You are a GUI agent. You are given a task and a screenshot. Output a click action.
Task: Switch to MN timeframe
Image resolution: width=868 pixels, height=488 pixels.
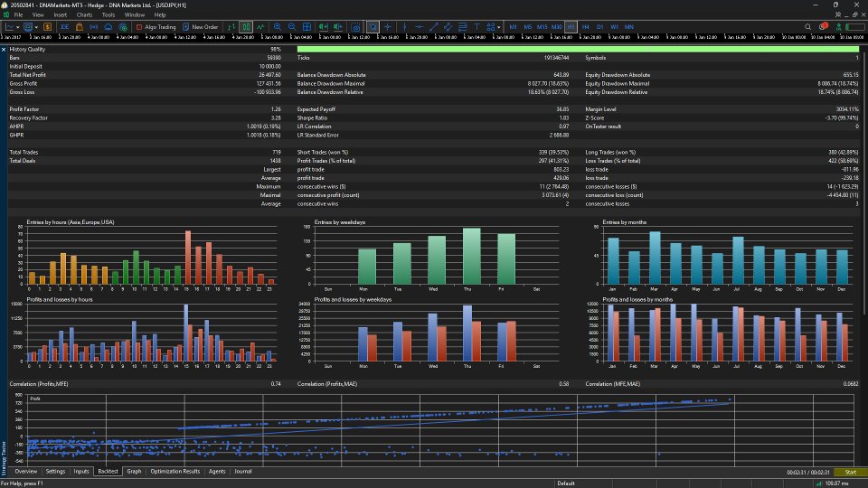(629, 26)
